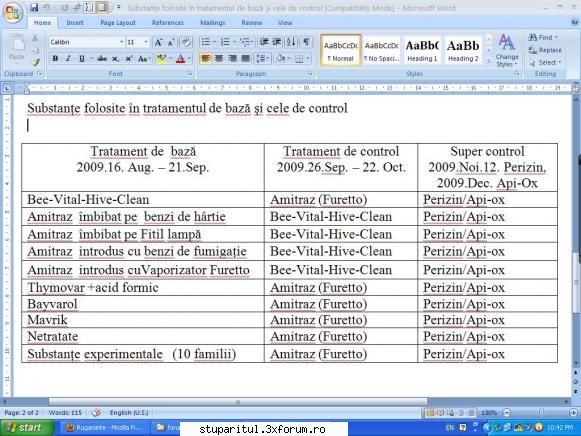Screen dimensions: 581x436
Task: Toggle subscript formatting
Action: 116,59
